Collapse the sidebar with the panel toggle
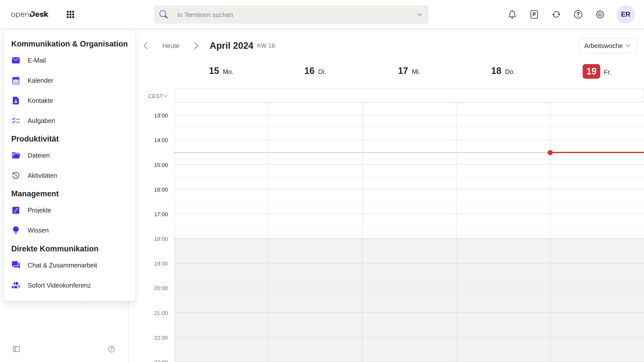Image resolution: width=644 pixels, height=362 pixels. (16, 349)
